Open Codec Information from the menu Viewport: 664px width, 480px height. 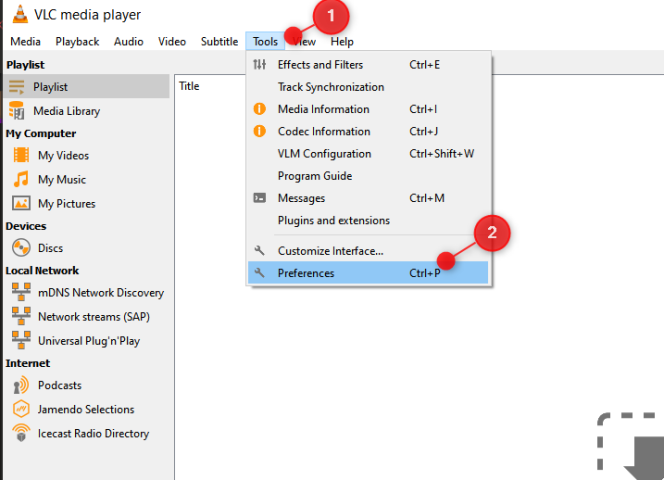323,131
